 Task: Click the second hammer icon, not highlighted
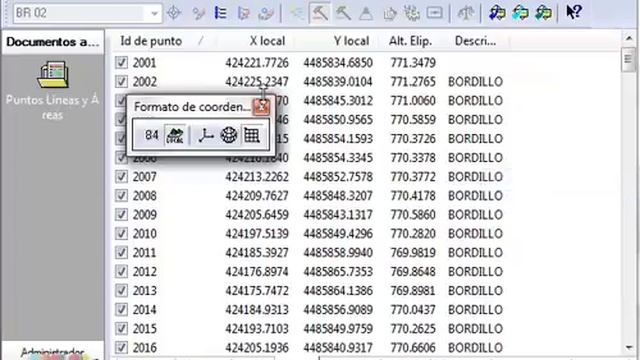coord(343,13)
